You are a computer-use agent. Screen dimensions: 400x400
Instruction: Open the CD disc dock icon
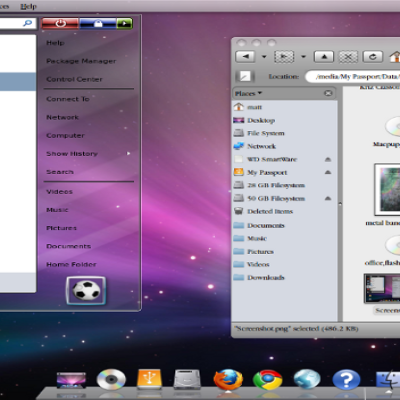[111, 379]
